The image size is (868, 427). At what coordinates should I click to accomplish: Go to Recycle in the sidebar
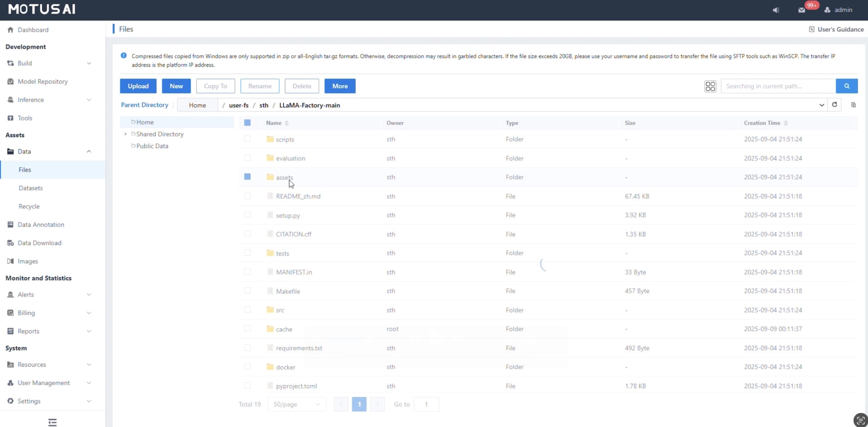click(29, 206)
